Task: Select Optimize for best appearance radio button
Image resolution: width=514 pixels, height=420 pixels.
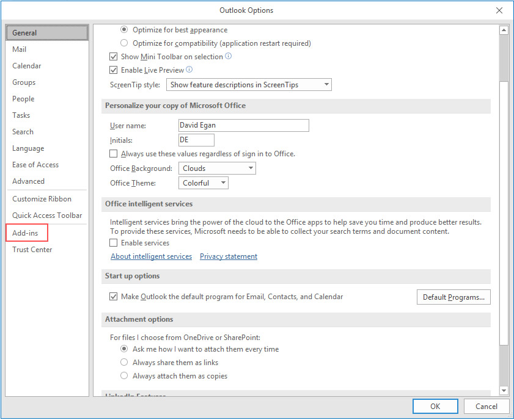Action: (124, 30)
